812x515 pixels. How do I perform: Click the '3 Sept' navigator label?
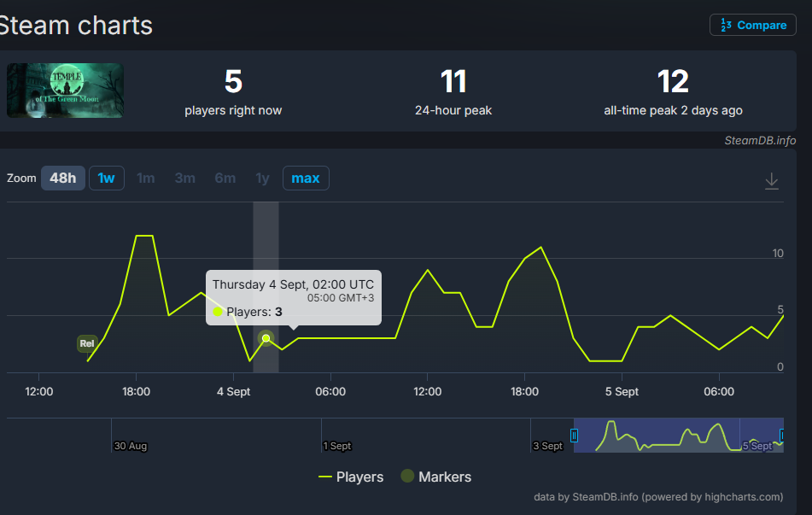[548, 446]
